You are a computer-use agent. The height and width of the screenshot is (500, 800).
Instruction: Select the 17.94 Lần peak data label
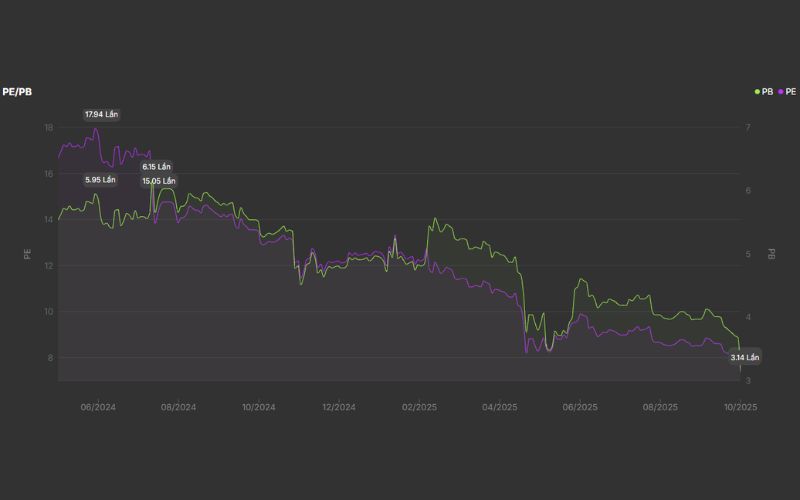pyautogui.click(x=101, y=115)
